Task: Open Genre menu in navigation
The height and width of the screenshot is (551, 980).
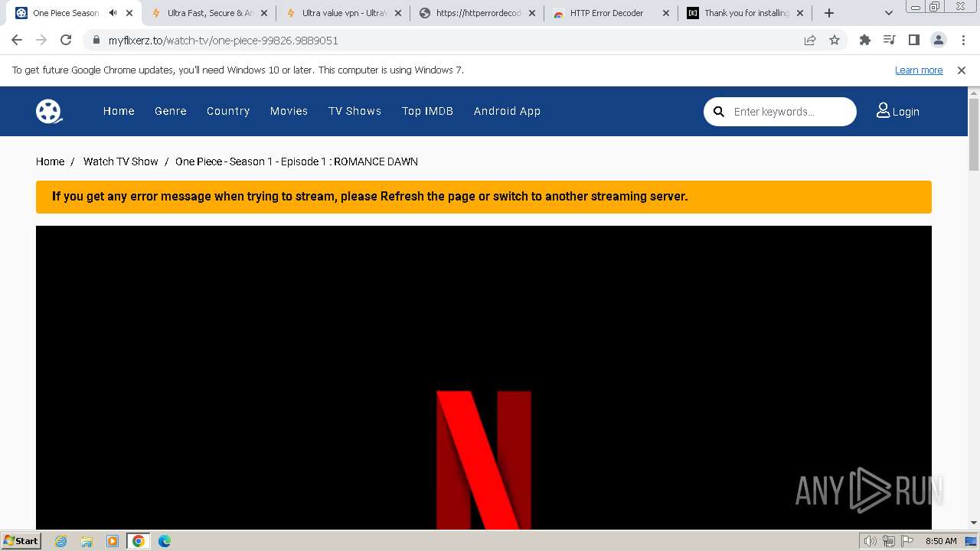Action: click(171, 111)
